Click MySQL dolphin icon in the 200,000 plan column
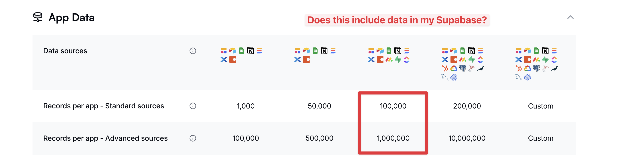 445,77
